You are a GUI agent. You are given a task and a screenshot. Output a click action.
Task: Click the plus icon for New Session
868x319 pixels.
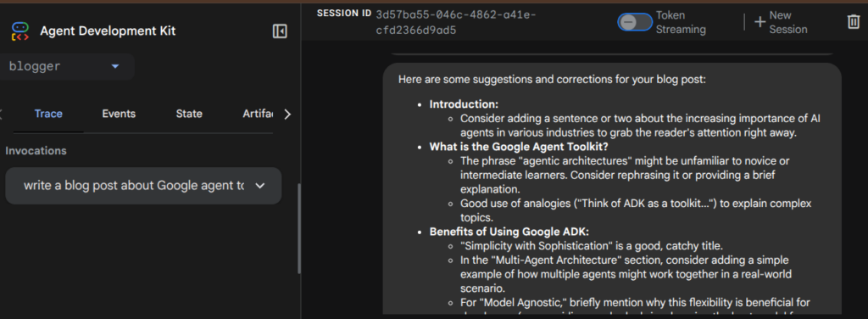(x=760, y=22)
